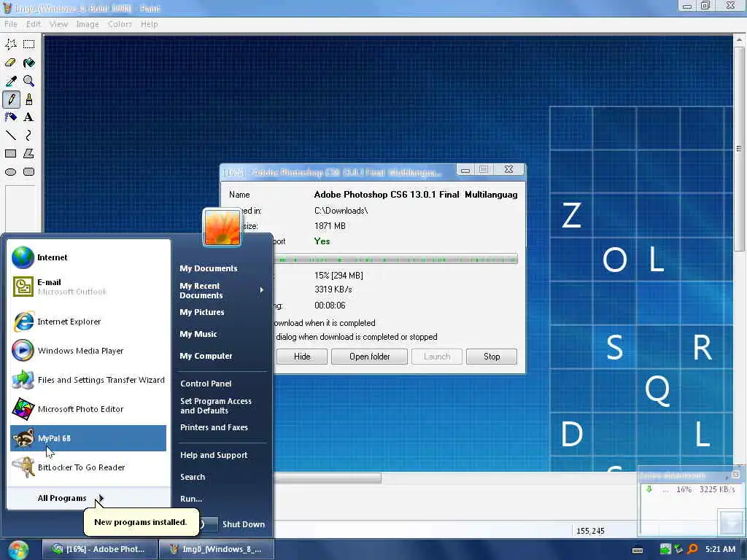Click Stop to halt the download

492,357
